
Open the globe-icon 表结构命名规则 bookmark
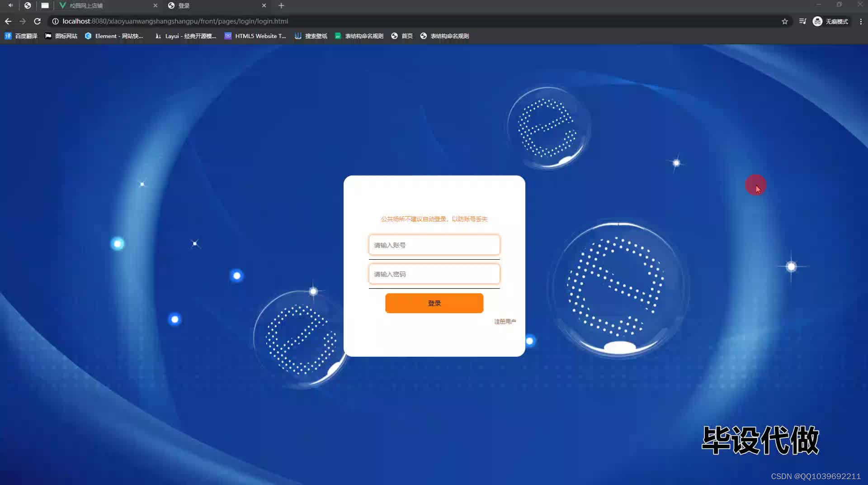pyautogui.click(x=444, y=36)
